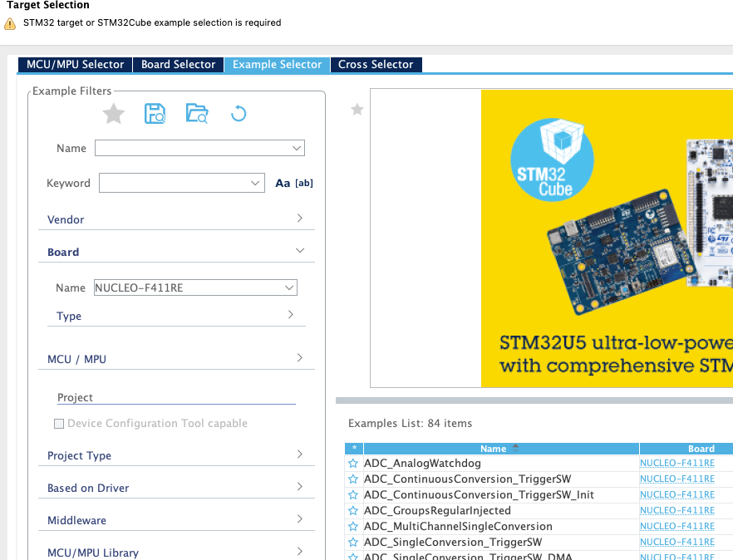Favorite the ADC_ContinuousConversion_TriggerSW_Init star

[353, 494]
